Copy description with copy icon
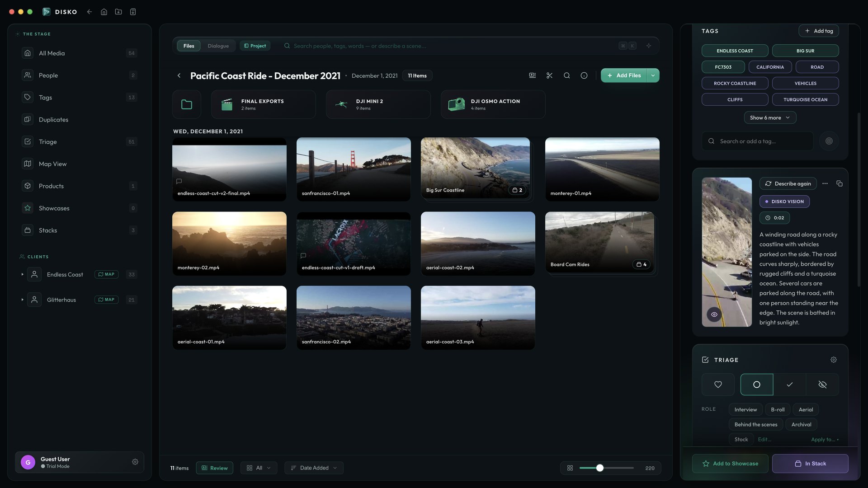The width and height of the screenshot is (868, 488). (x=840, y=183)
